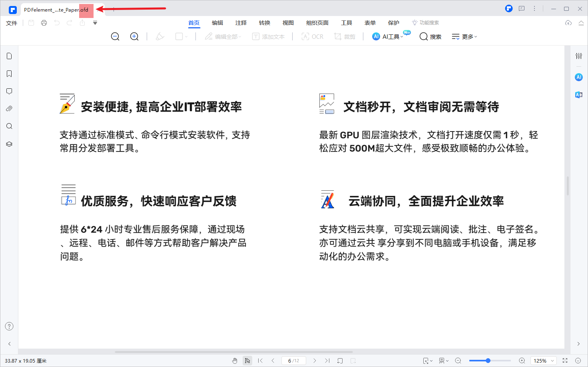Viewport: 588px width, 367px height.
Task: Enter full screen mode from status bar
Action: click(x=564, y=360)
